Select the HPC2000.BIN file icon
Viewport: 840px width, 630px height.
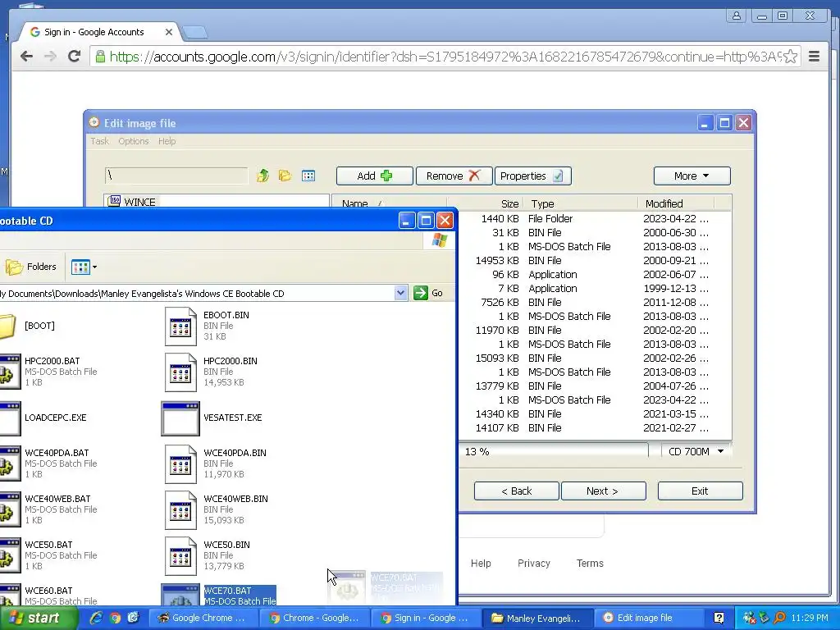pos(180,372)
